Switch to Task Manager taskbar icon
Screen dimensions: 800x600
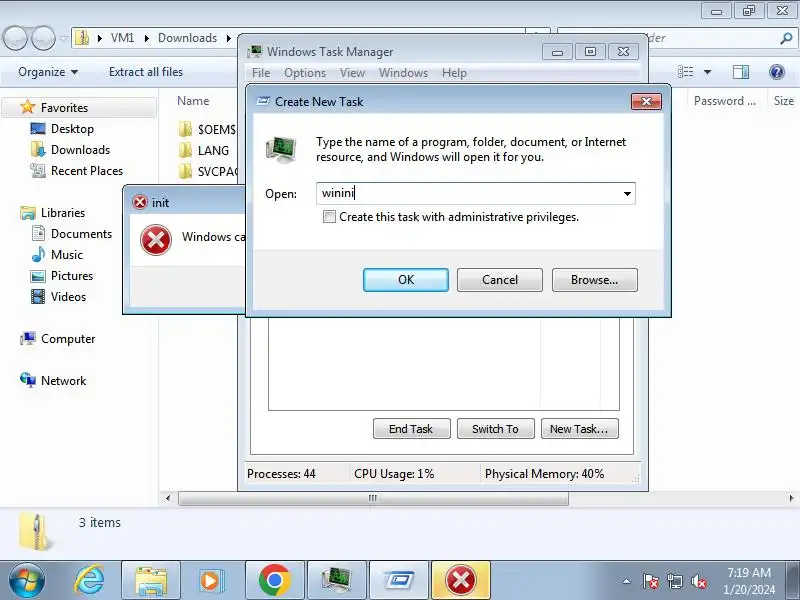click(337, 580)
